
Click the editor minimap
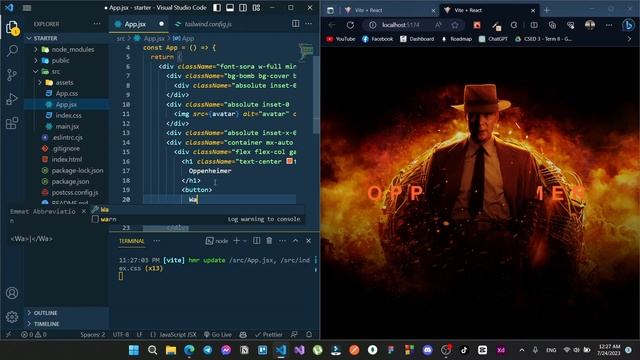(305, 51)
